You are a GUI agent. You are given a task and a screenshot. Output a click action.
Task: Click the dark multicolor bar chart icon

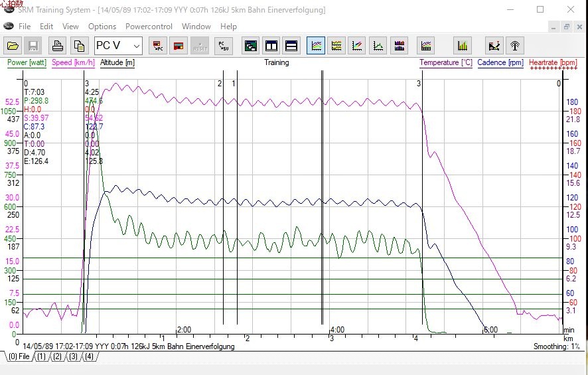click(399, 46)
